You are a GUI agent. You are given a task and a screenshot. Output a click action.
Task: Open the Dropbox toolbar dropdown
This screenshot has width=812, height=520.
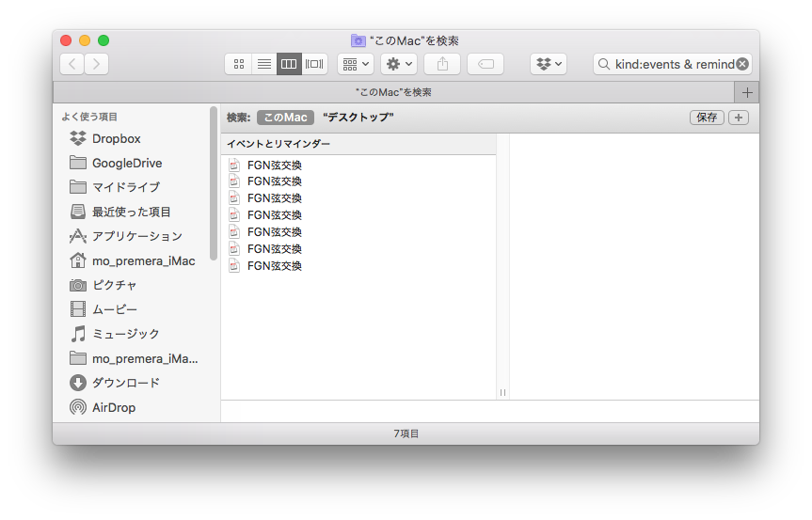[549, 64]
